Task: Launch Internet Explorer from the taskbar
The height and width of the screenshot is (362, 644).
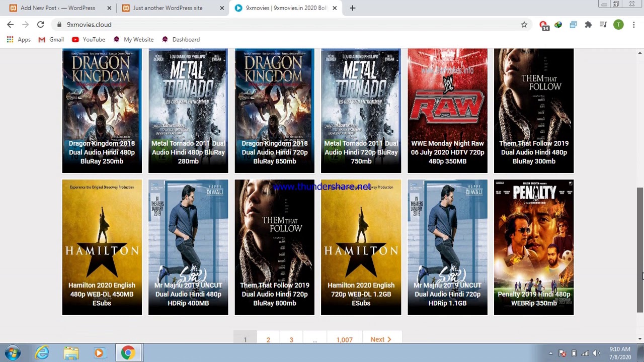Action: [x=42, y=353]
